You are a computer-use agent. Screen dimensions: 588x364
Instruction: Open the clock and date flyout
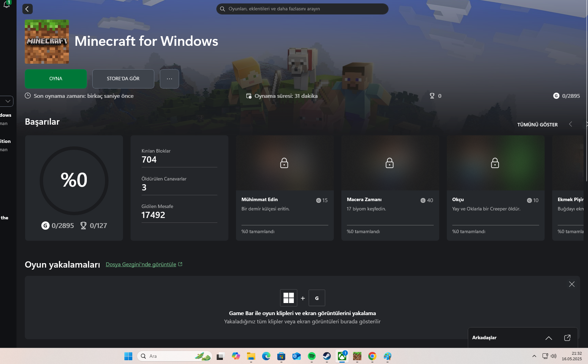pyautogui.click(x=572, y=356)
